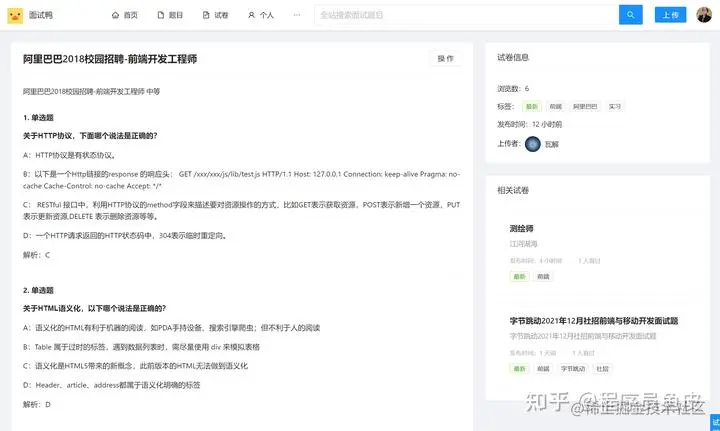Open uploader 瓦解's avatar
This screenshot has height=431, width=720.
coord(533,144)
